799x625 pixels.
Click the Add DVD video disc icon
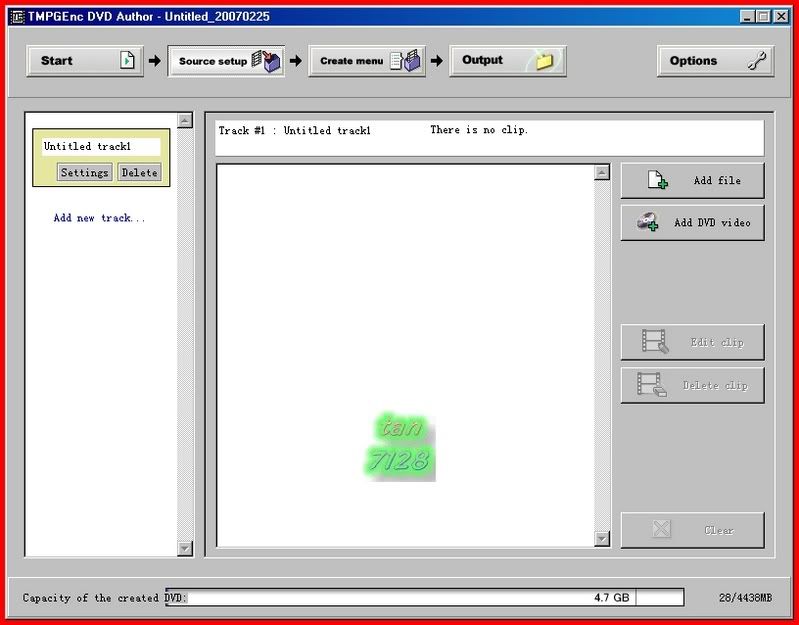648,222
